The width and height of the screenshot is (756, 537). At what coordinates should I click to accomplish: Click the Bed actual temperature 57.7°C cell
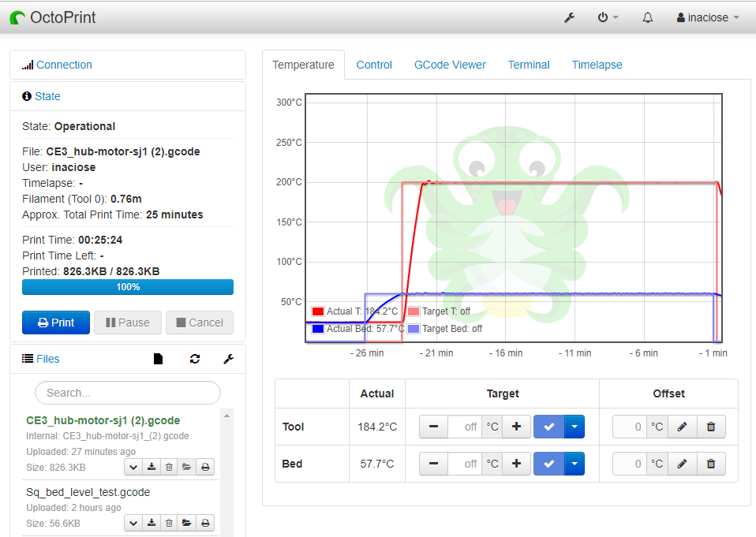377,464
